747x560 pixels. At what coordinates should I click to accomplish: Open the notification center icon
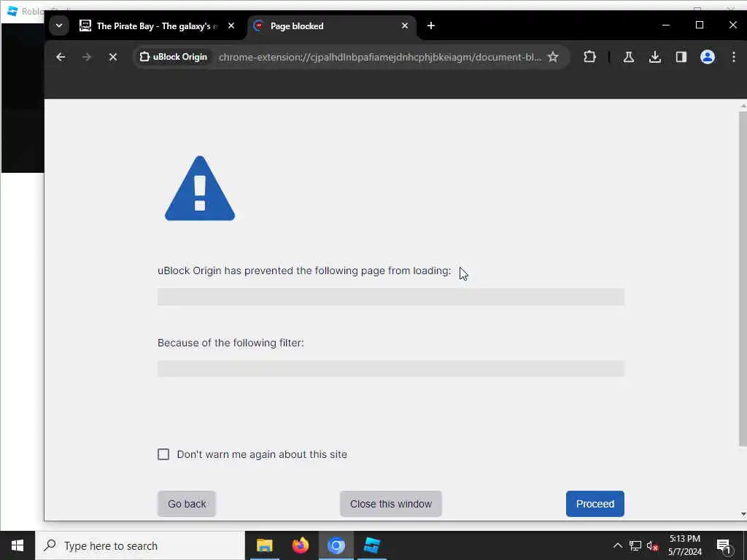point(724,545)
